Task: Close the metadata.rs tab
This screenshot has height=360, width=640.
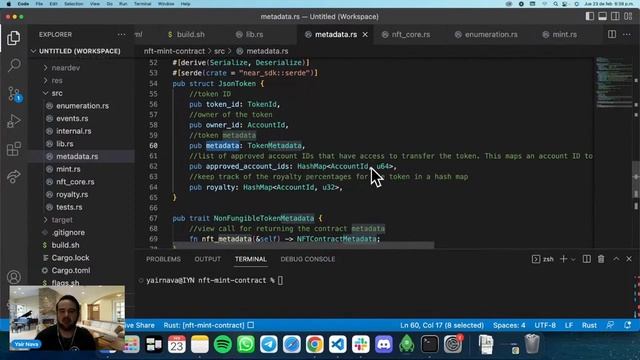Action: click(365, 35)
